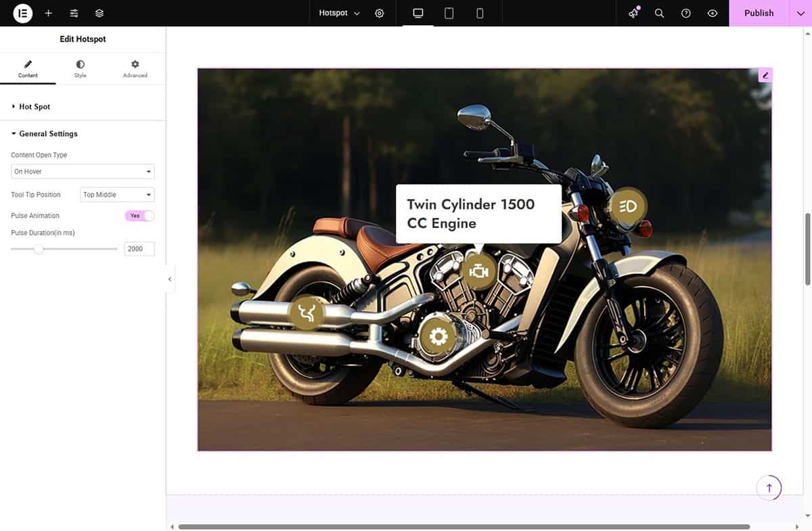Viewport: 812px width, 531px height.
Task: Click the horizontal scrollbar right arrow
Action: 796,526
